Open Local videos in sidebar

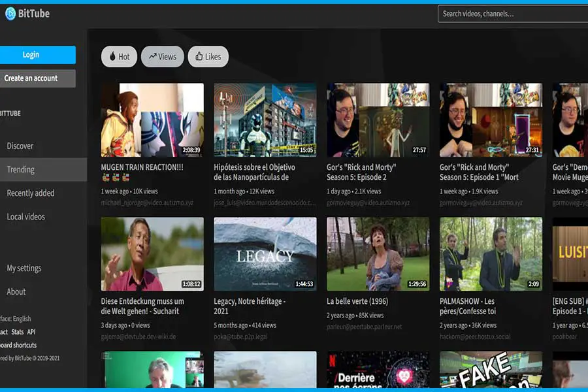pos(25,217)
